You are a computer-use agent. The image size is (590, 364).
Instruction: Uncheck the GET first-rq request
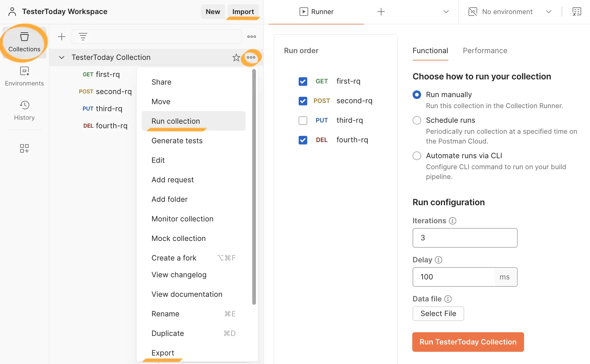click(x=303, y=81)
